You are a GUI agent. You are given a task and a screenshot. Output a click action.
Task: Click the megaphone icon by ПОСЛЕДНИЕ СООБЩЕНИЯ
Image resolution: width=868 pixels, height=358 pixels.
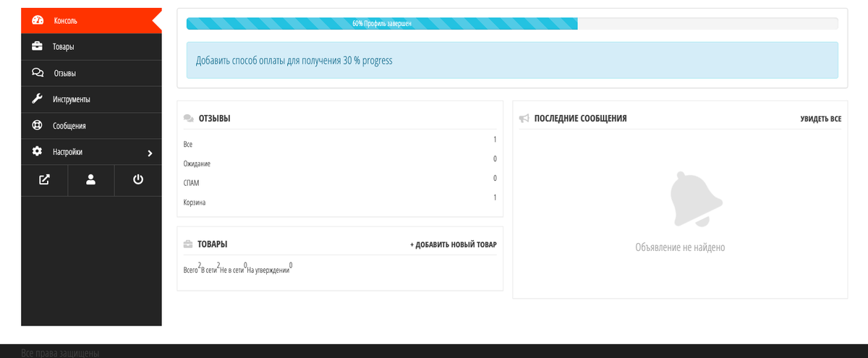click(524, 118)
